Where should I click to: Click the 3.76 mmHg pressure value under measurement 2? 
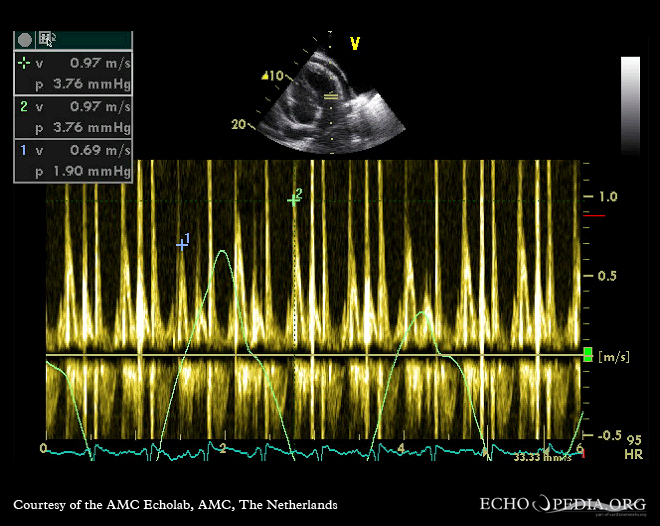click(x=94, y=128)
